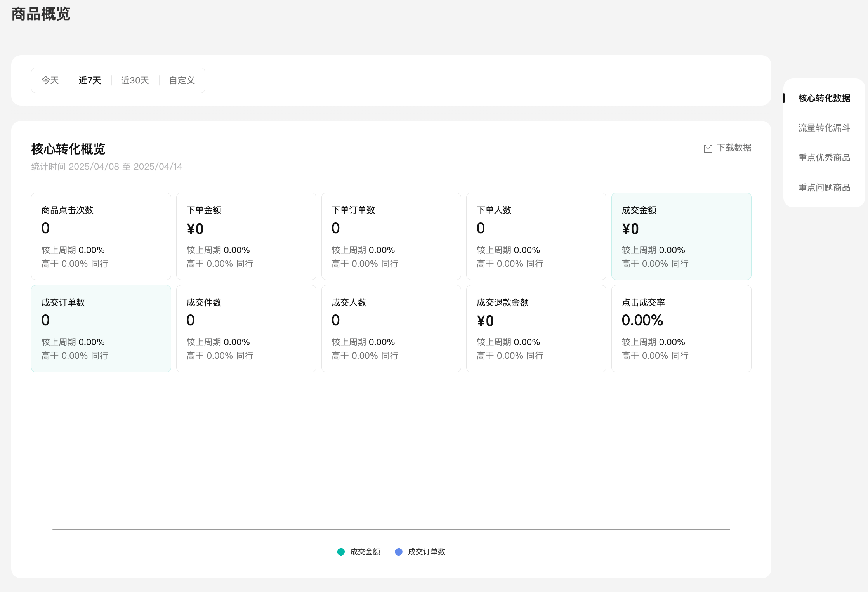Jump to 流量转化漏斗 section

pos(824,128)
